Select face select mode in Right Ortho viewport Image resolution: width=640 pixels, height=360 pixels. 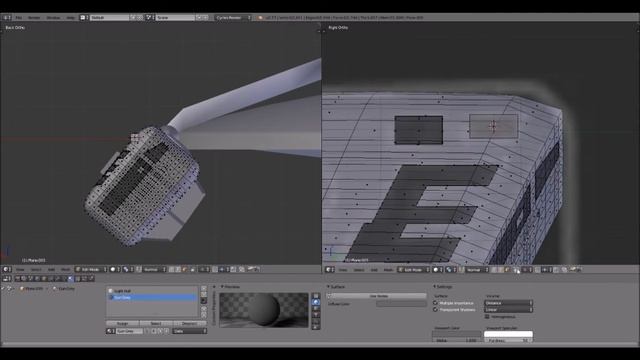507,269
